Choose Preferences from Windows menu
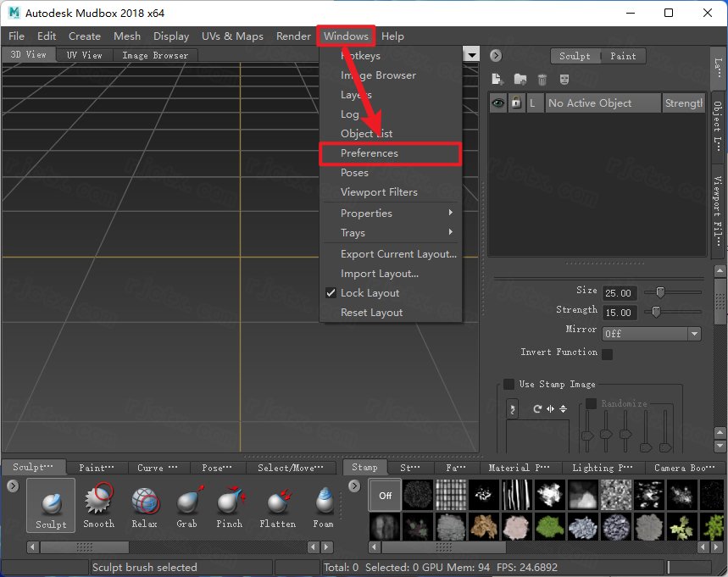728x577 pixels. pos(391,153)
